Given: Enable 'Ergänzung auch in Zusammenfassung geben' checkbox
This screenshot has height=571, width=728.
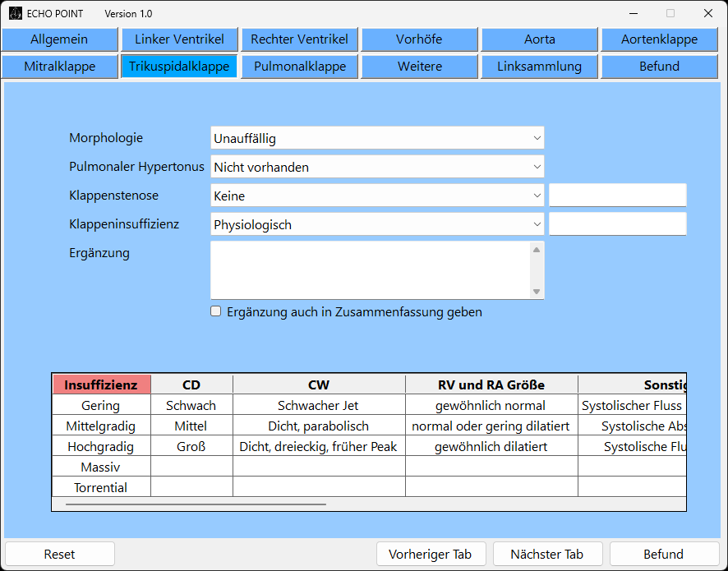Looking at the screenshot, I should pos(216,311).
